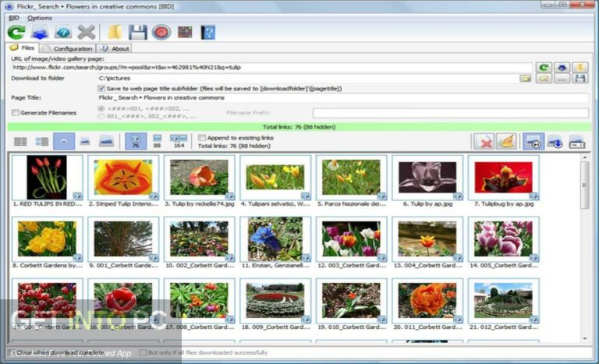This screenshot has height=364, width=599.
Task: Select thumbnail 3 Tulip by nickellis74.jpg
Action: coord(199,177)
